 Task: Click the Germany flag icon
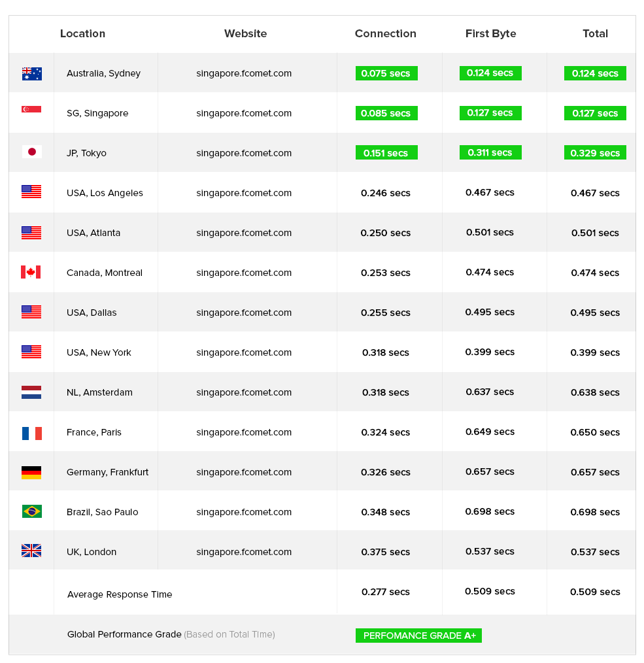31,472
